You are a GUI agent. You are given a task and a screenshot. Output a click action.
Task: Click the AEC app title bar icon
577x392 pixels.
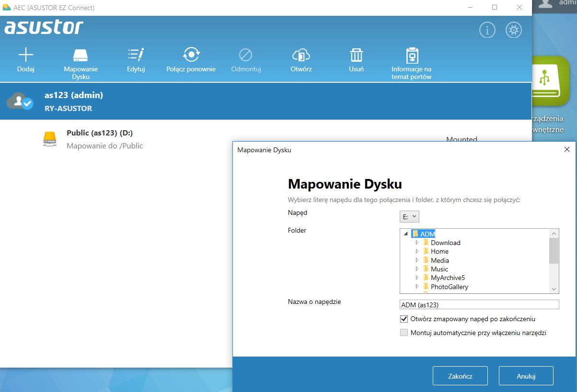point(7,8)
